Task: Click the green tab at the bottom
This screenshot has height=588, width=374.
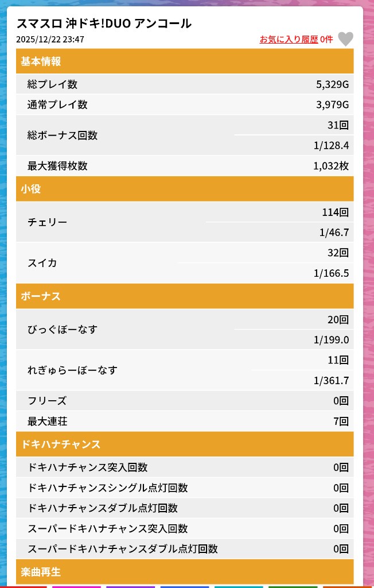Action: tap(293, 586)
